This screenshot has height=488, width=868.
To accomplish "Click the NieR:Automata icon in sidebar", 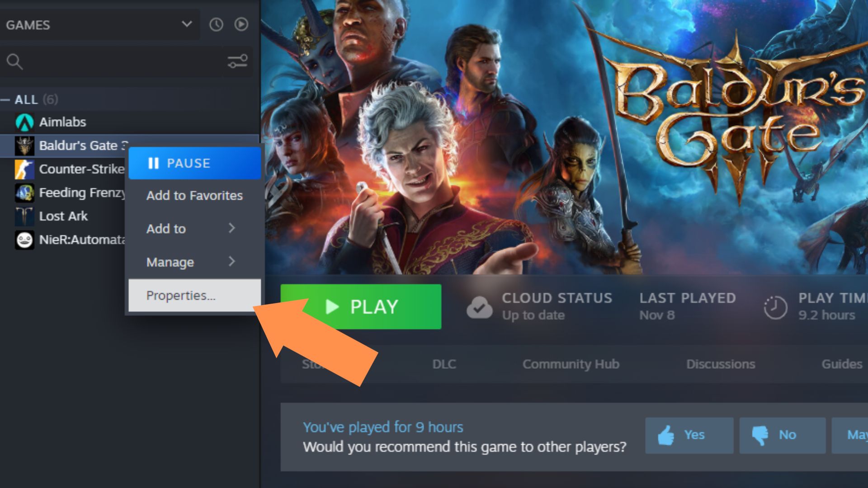I will click(24, 239).
